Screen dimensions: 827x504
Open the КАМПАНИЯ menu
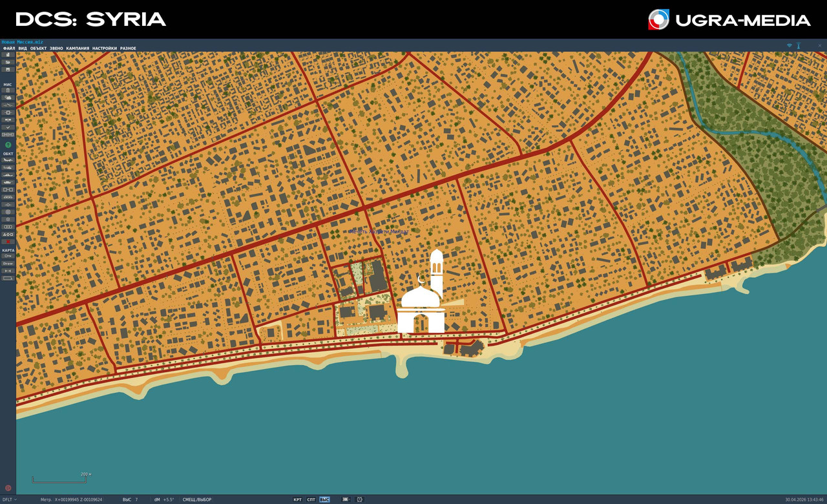coord(78,48)
